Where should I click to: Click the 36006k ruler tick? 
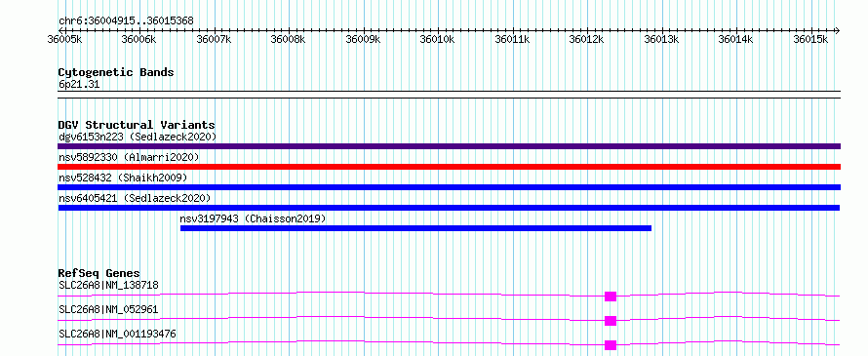(139, 39)
